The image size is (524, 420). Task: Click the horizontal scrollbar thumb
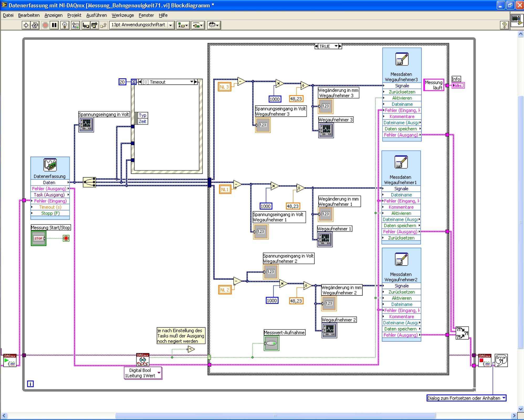tap(275, 416)
